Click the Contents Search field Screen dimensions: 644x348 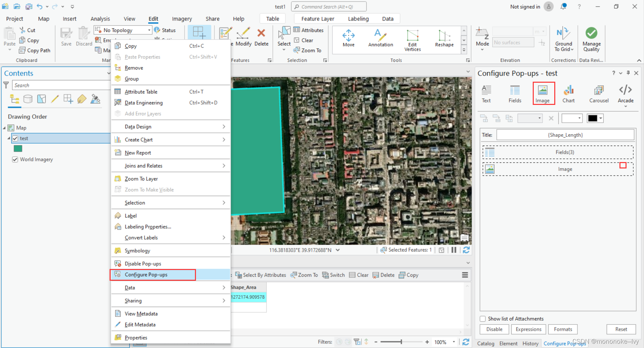tap(61, 85)
